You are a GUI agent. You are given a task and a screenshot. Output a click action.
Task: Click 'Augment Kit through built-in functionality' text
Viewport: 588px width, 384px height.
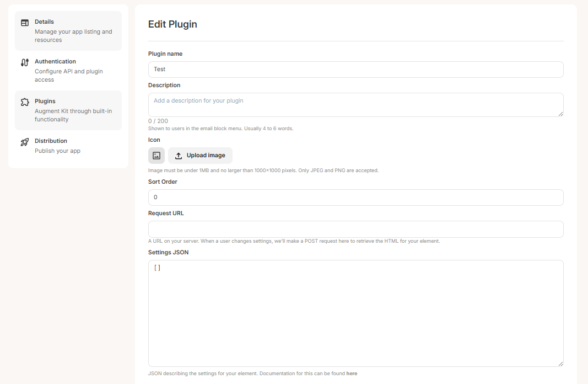73,115
